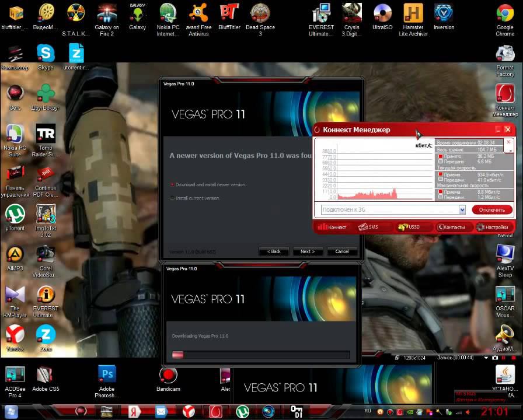523x420 pixels.
Task: Toggle current speed Передачи checkbox
Action: [441, 179]
